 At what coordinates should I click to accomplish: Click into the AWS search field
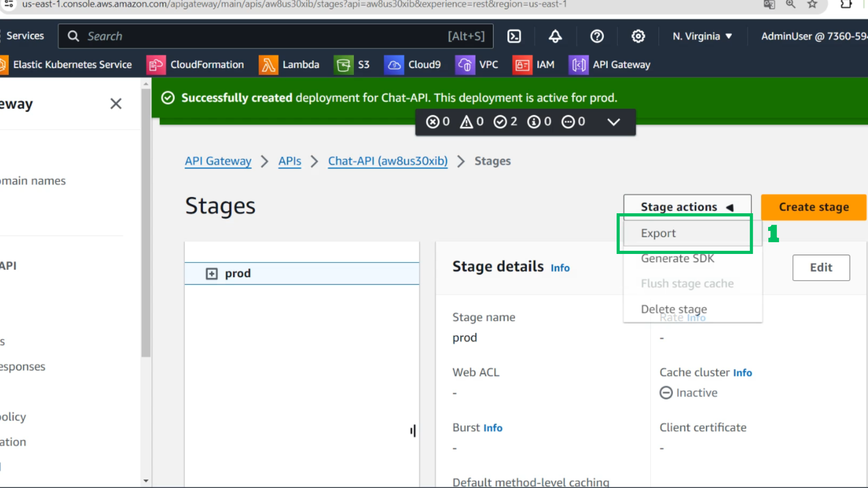coord(275,36)
